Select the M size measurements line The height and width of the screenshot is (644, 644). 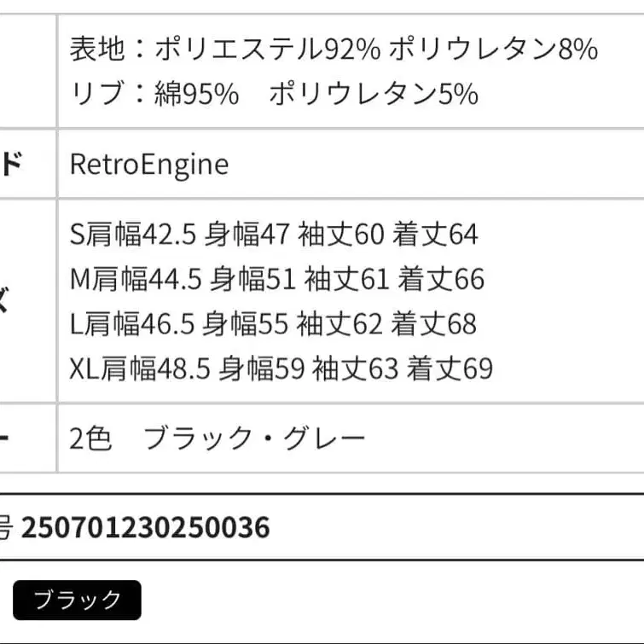pyautogui.click(x=277, y=279)
